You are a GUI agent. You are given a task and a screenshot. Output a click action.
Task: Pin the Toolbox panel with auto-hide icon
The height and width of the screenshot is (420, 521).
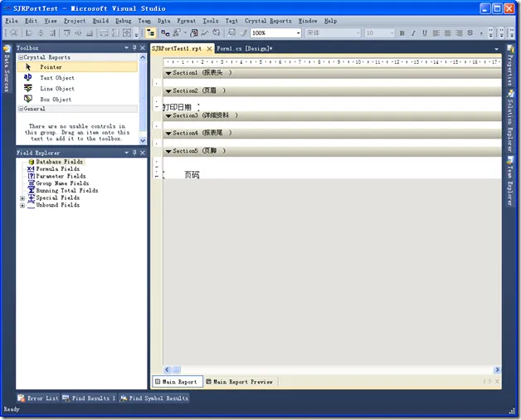pyautogui.click(x=134, y=48)
